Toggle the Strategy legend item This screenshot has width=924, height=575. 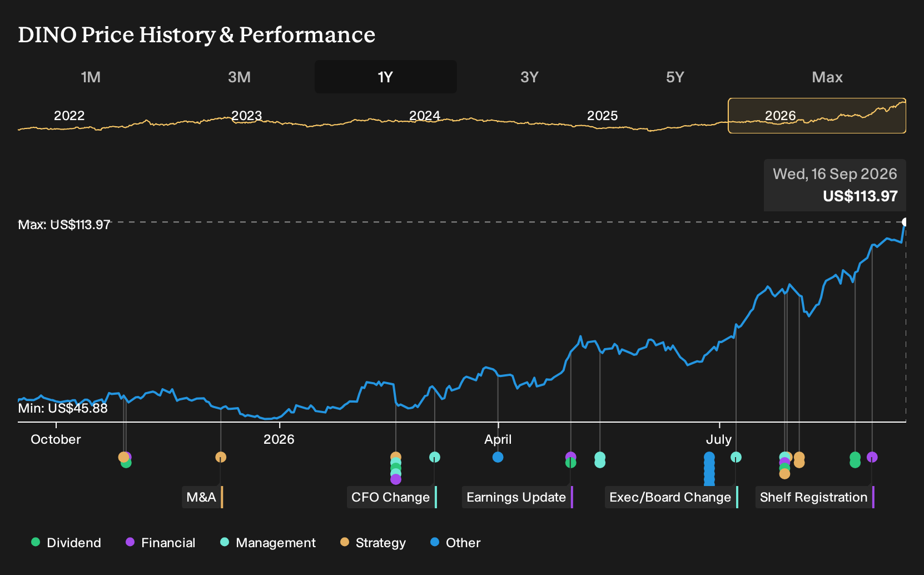click(373, 543)
